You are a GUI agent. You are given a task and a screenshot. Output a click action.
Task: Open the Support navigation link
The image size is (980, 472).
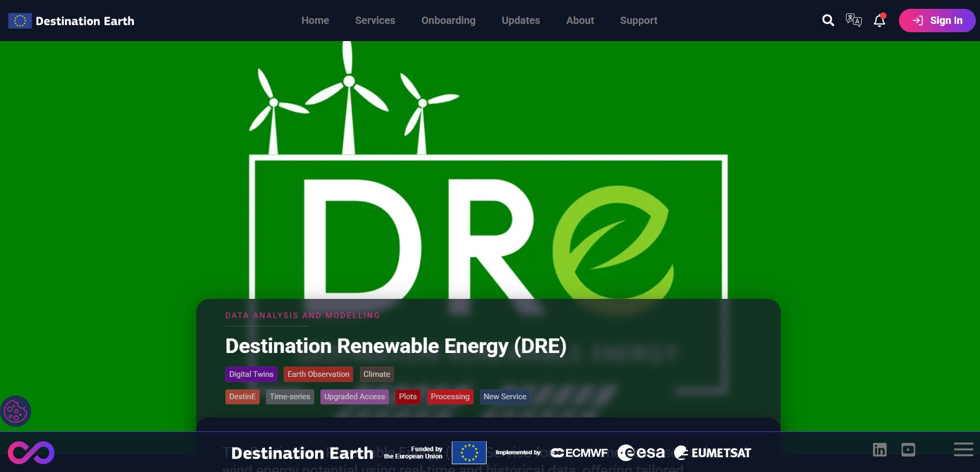pos(638,20)
